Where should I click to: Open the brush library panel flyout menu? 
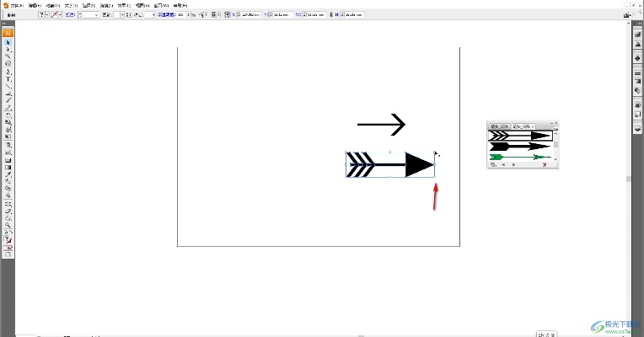555,128
